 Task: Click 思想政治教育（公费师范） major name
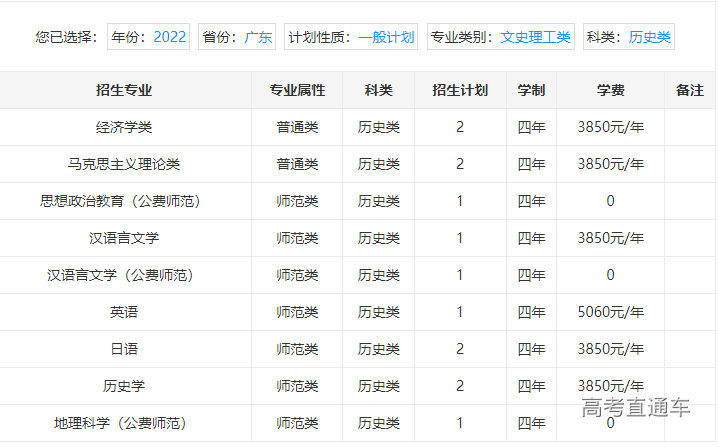[x=124, y=201]
